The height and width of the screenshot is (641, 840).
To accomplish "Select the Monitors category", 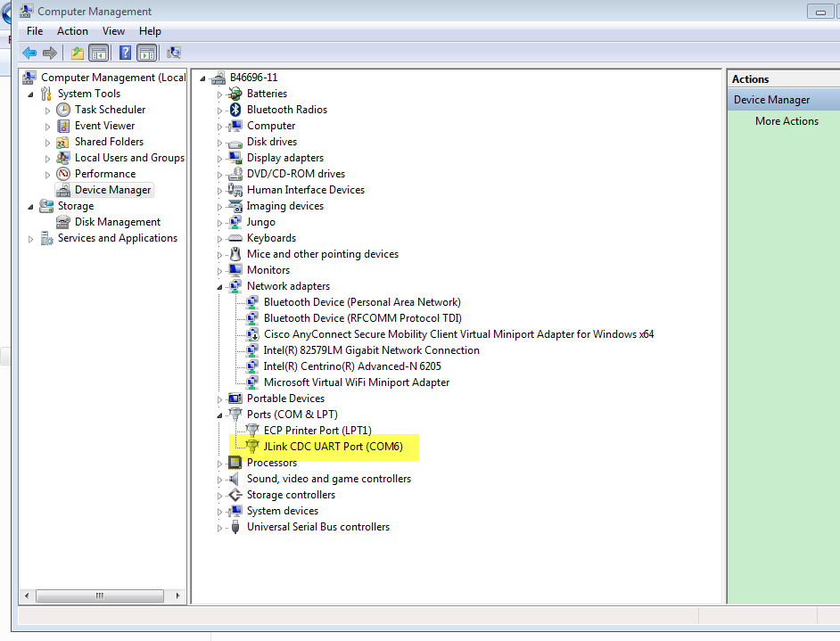I will 268,270.
